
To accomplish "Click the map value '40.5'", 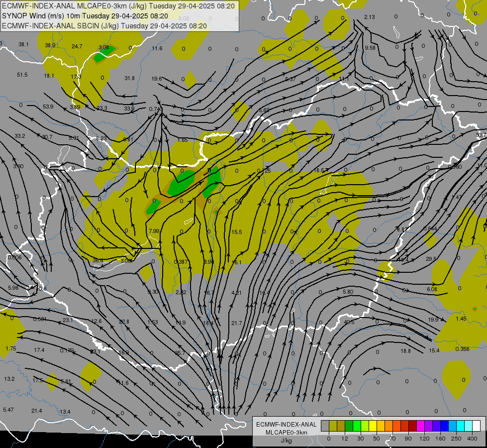I will 349,322.
